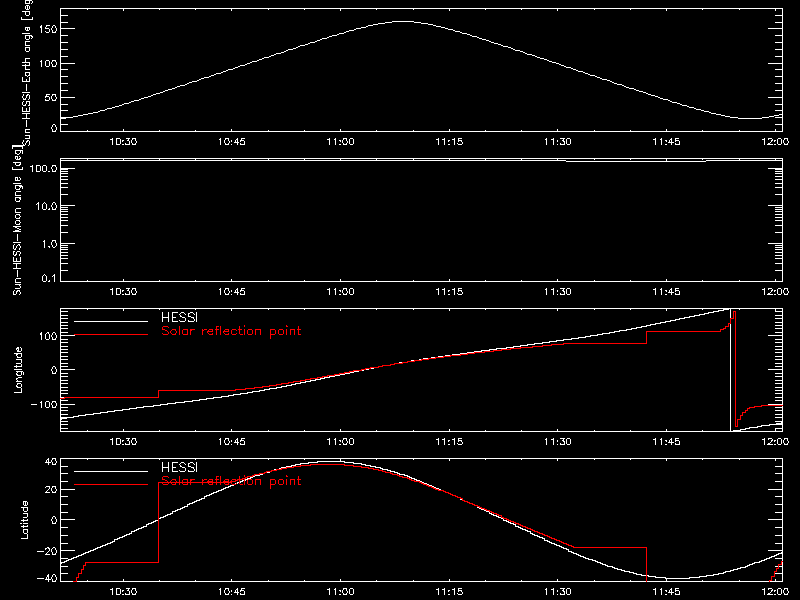
Task: Click '11:30' under the Moon angle plot
Action: (558, 292)
